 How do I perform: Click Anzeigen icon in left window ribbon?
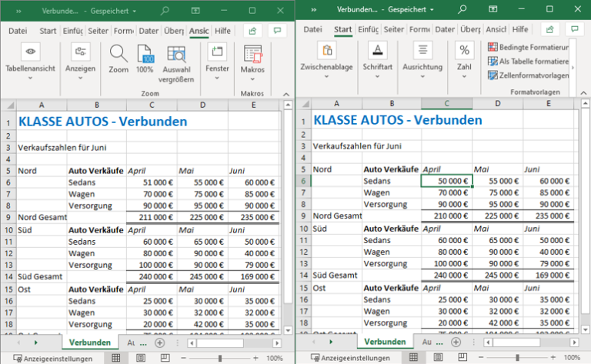(80, 52)
